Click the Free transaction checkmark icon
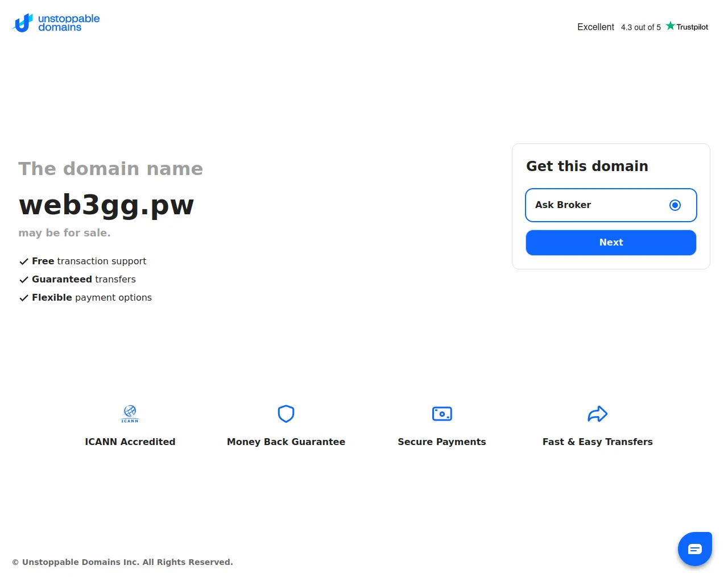 tap(24, 261)
